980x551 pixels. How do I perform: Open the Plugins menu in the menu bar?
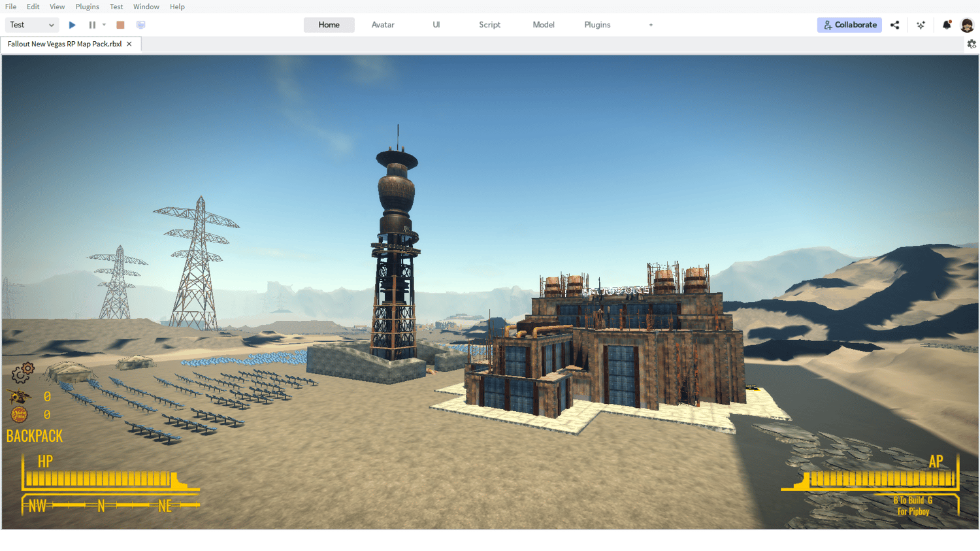click(x=88, y=7)
